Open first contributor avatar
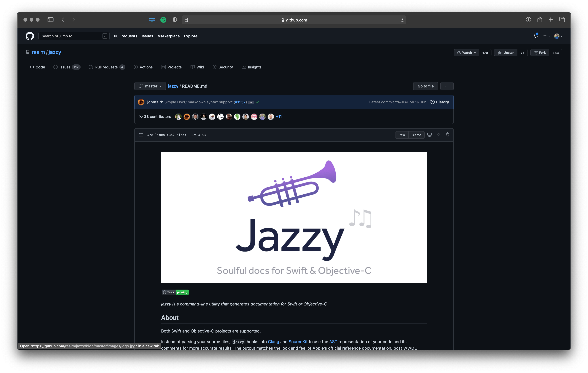This screenshot has height=373, width=588. [x=178, y=117]
